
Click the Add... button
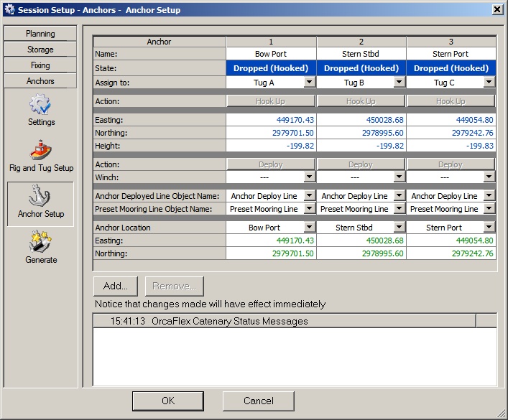[116, 286]
